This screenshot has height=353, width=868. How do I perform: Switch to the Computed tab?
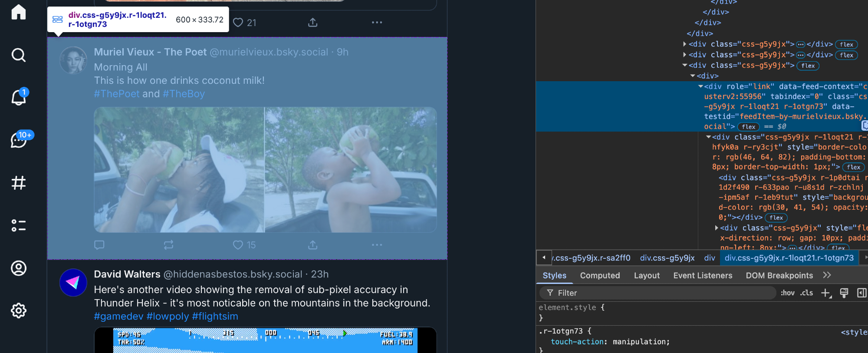[x=600, y=276]
